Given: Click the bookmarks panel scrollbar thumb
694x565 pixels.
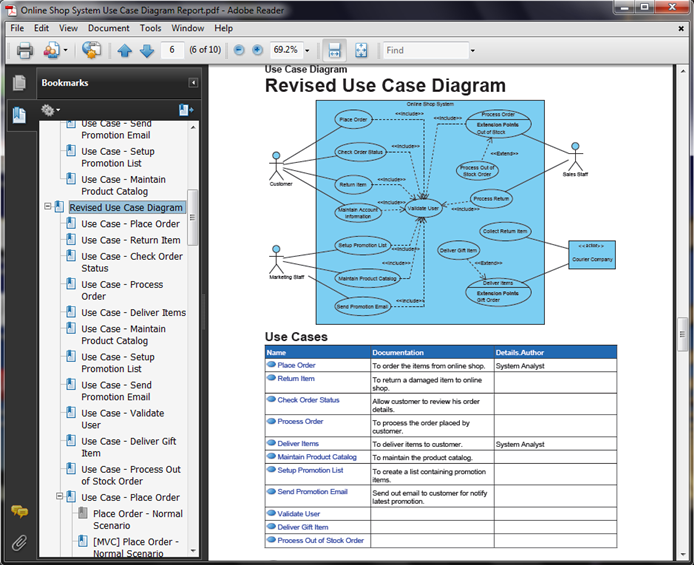Looking at the screenshot, I should click(193, 217).
